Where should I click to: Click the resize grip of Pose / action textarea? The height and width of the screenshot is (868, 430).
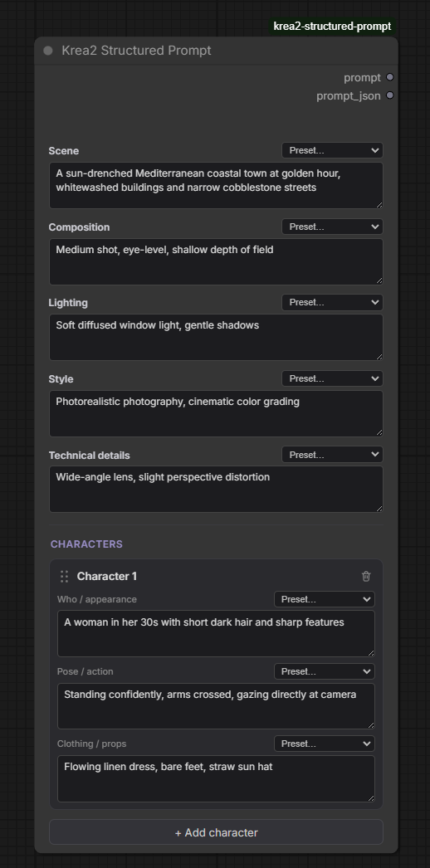click(x=371, y=725)
